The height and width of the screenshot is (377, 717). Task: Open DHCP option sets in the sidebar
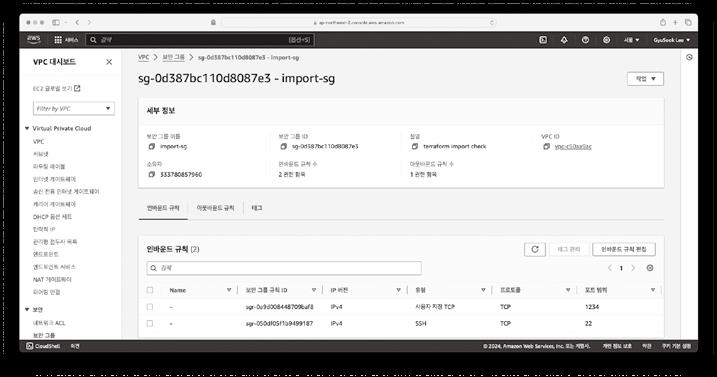coord(52,216)
